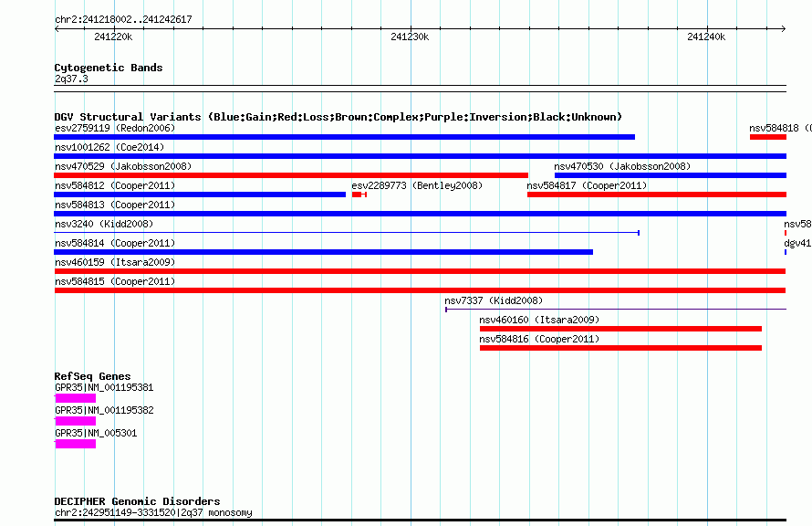The height and width of the screenshot is (526, 812).
Task: Click the 241240k ruler label
Action: point(706,37)
